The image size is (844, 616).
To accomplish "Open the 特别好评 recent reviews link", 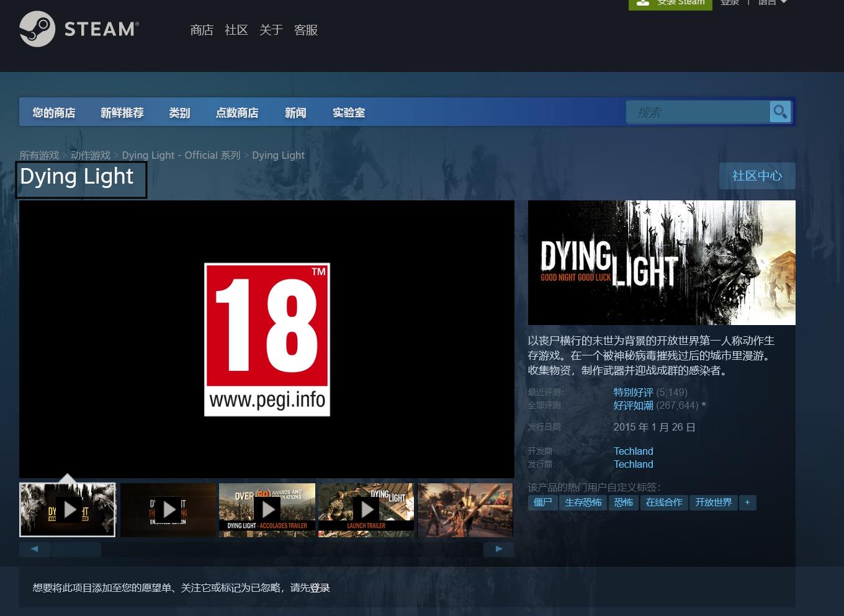I will click(633, 392).
